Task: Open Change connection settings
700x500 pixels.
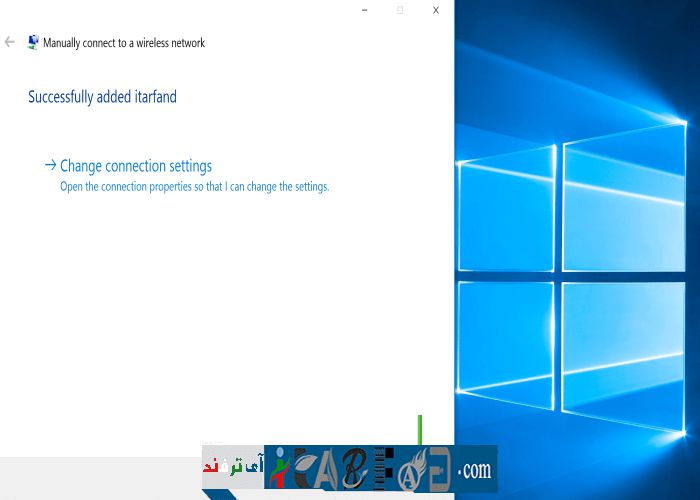Action: (136, 166)
